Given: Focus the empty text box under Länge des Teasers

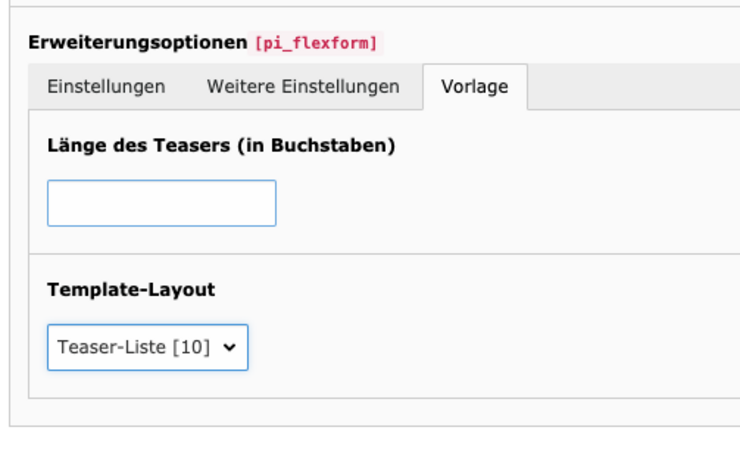Looking at the screenshot, I should (x=161, y=203).
